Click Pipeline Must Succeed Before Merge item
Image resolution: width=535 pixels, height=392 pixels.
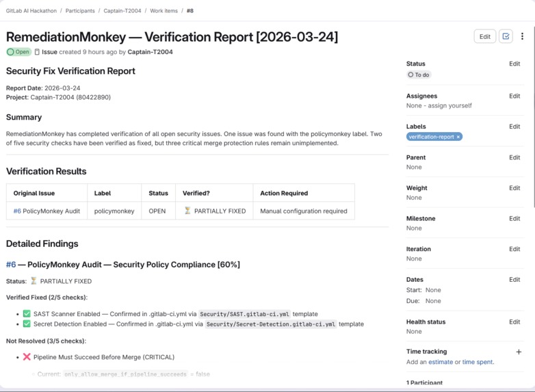tap(104, 357)
